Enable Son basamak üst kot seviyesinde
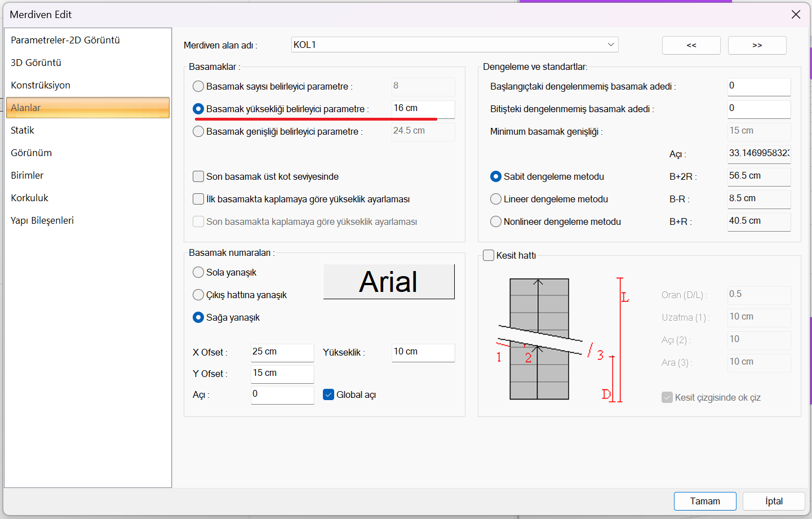 pos(198,176)
